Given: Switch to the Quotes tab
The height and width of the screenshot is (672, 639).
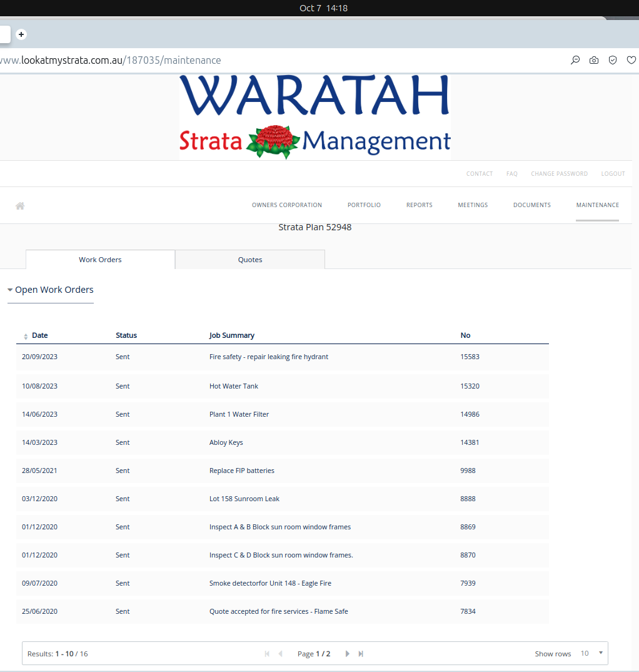Looking at the screenshot, I should 250,260.
